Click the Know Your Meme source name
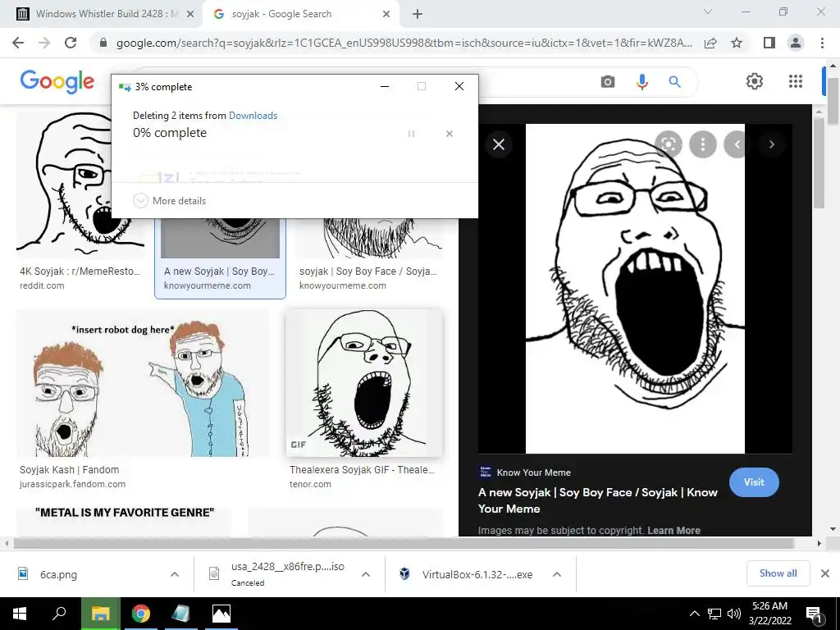 tap(533, 472)
